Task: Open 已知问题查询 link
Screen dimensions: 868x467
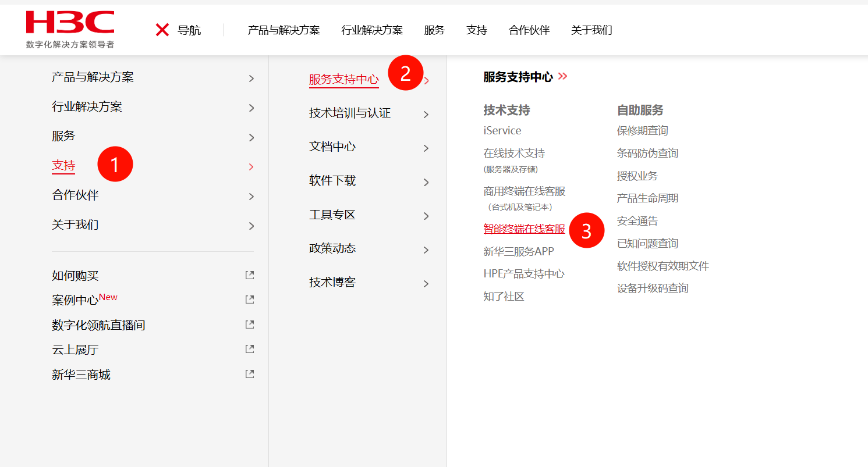Action: (x=648, y=243)
